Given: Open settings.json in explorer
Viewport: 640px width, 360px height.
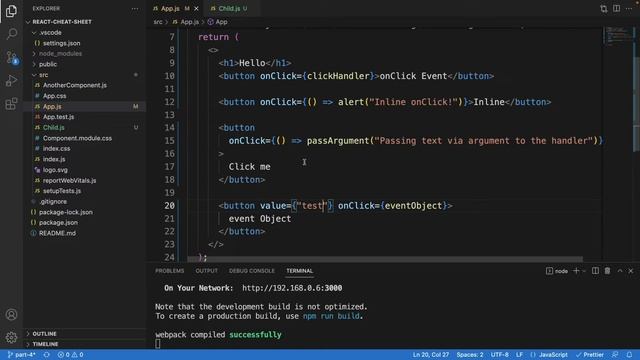Looking at the screenshot, I should [61, 43].
